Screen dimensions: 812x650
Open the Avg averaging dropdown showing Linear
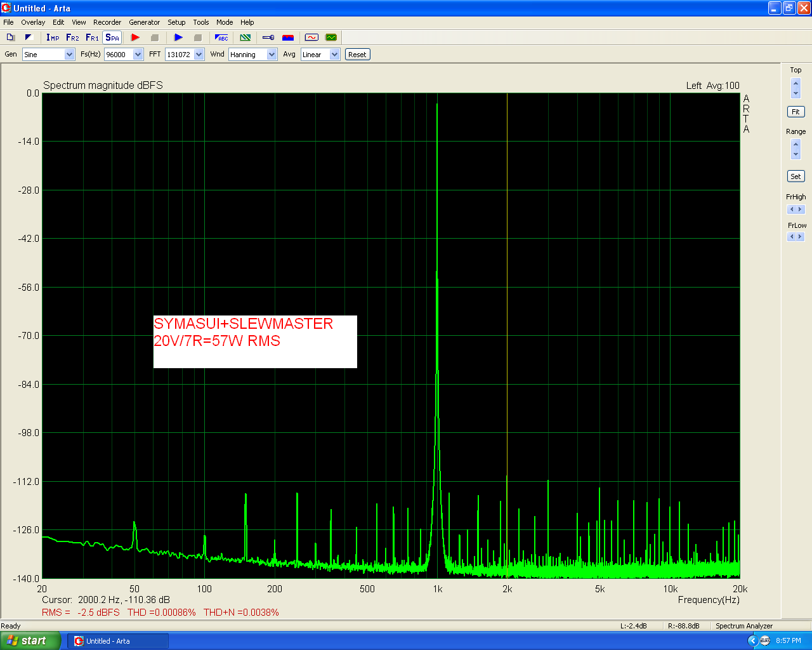tap(320, 55)
